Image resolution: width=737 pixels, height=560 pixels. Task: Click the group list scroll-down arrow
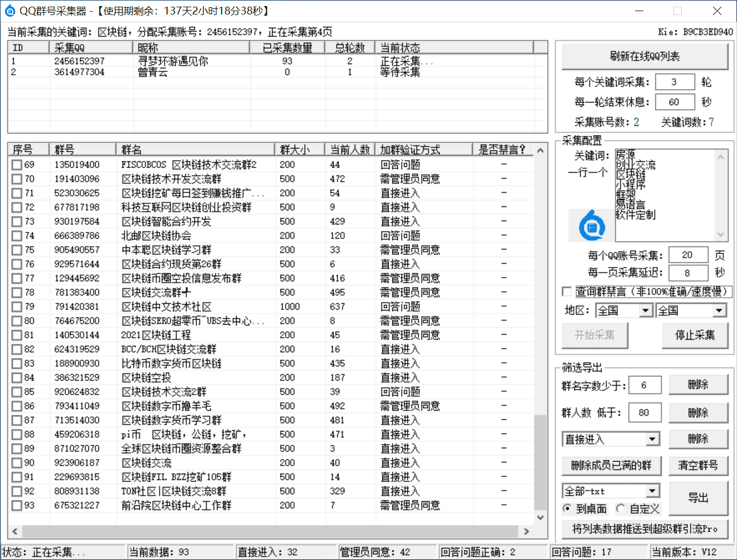click(541, 517)
